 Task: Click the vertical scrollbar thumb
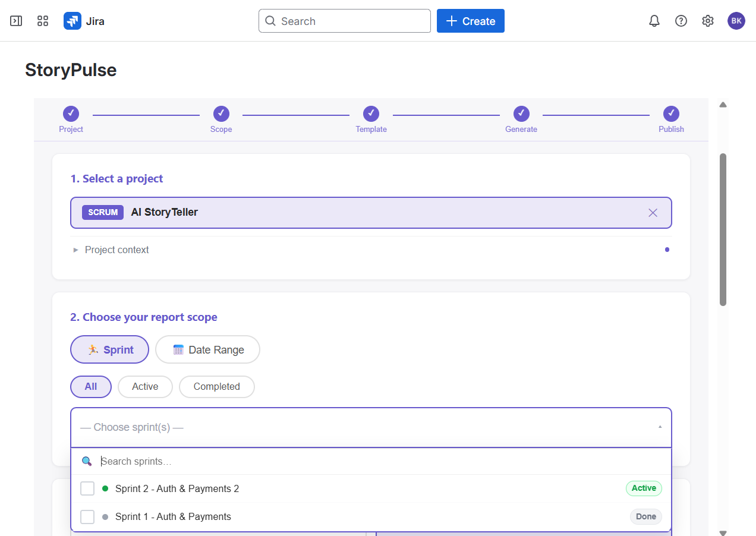[723, 229]
